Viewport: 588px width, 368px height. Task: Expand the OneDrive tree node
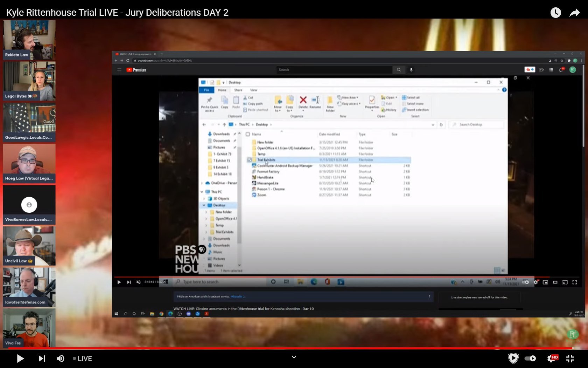202,183
